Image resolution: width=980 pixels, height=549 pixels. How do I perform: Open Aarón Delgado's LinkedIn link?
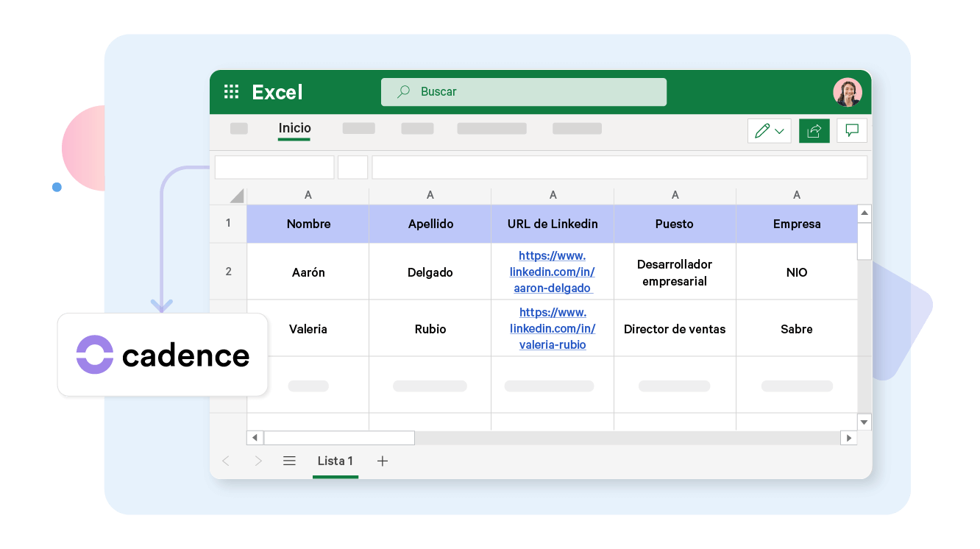(553, 272)
